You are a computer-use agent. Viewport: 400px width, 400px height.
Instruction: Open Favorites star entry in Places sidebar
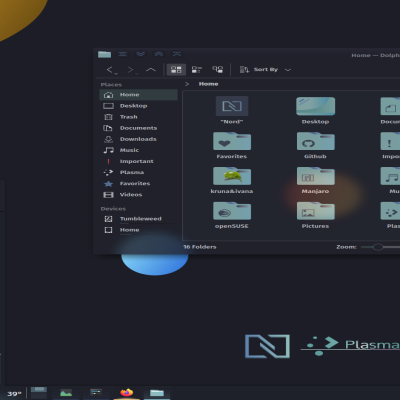(x=138, y=183)
